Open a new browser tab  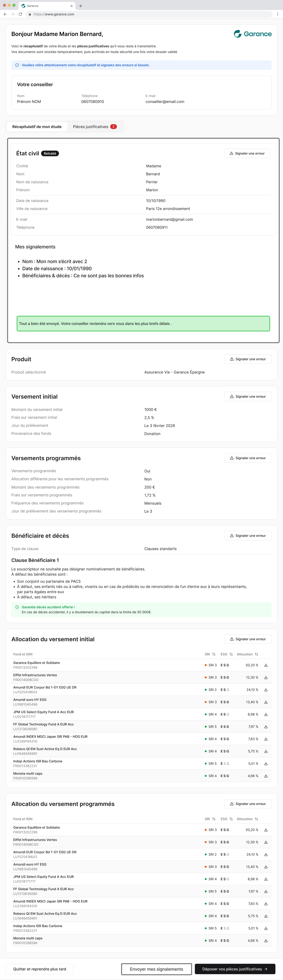click(x=80, y=6)
